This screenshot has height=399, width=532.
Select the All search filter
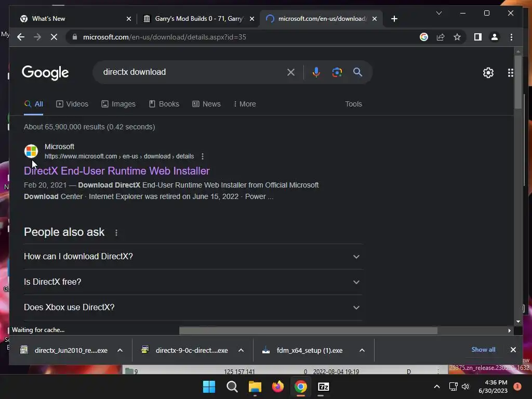[34, 104]
